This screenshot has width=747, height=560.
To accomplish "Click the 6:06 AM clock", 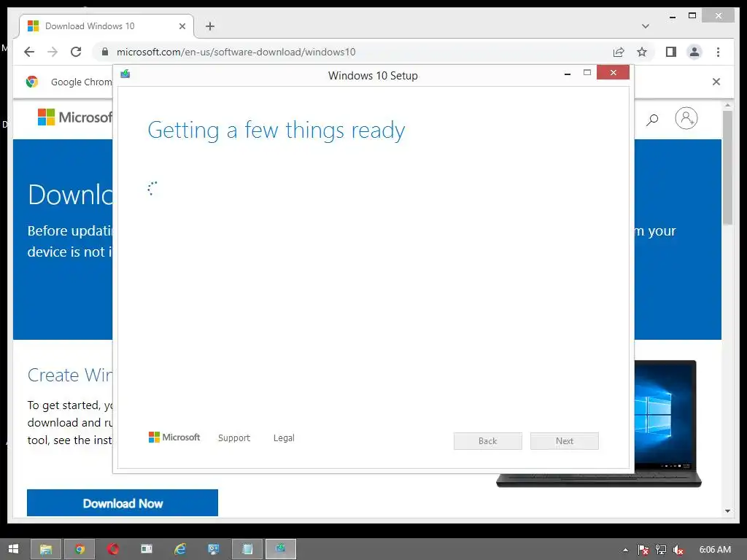I will (715, 550).
